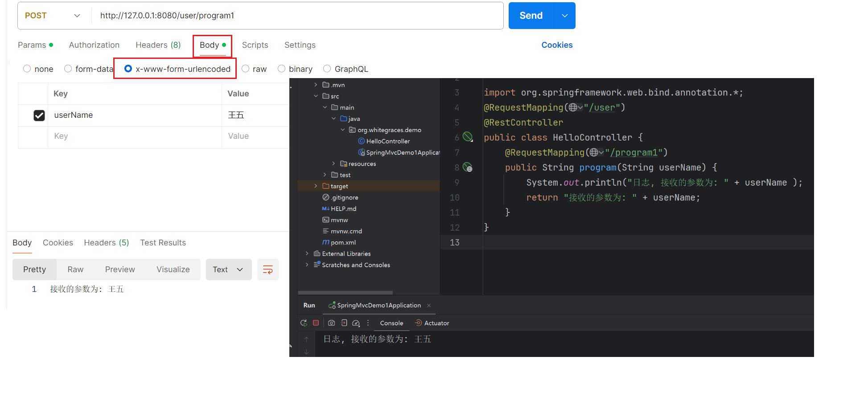Open the POST method dropdown
The width and height of the screenshot is (868, 394).
(x=53, y=16)
